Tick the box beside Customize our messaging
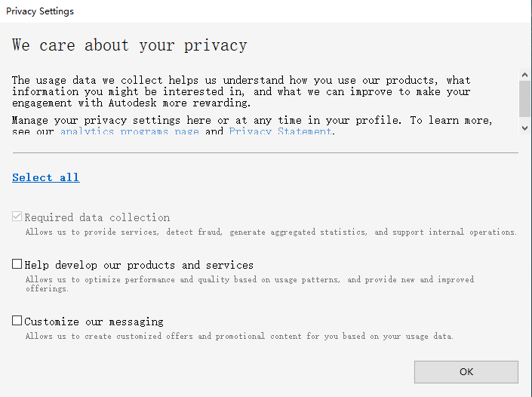 click(x=17, y=321)
